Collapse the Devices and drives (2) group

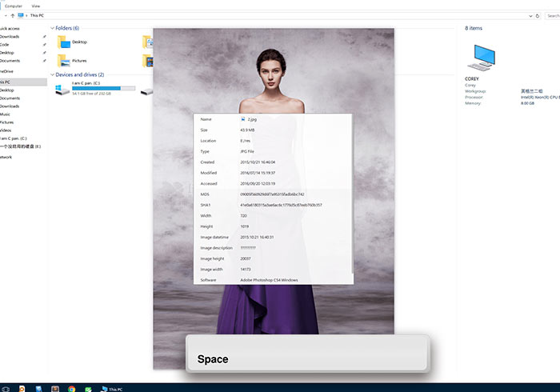tap(53, 74)
